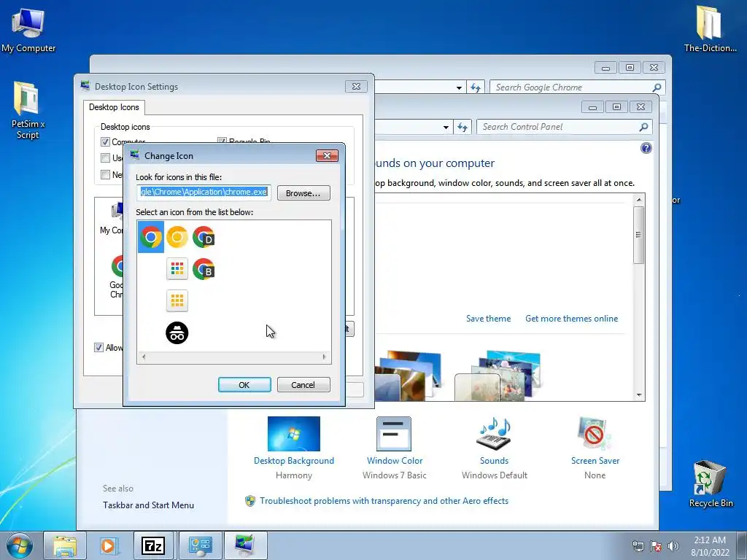Screen dimensions: 747x560
Task: Open Screen Saver settings
Action: [595, 448]
